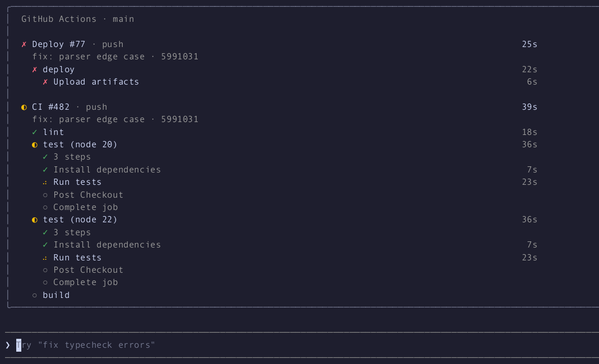Click the pending circle icon beside build
Screen dimensions: 599x364
pyautogui.click(x=35, y=295)
